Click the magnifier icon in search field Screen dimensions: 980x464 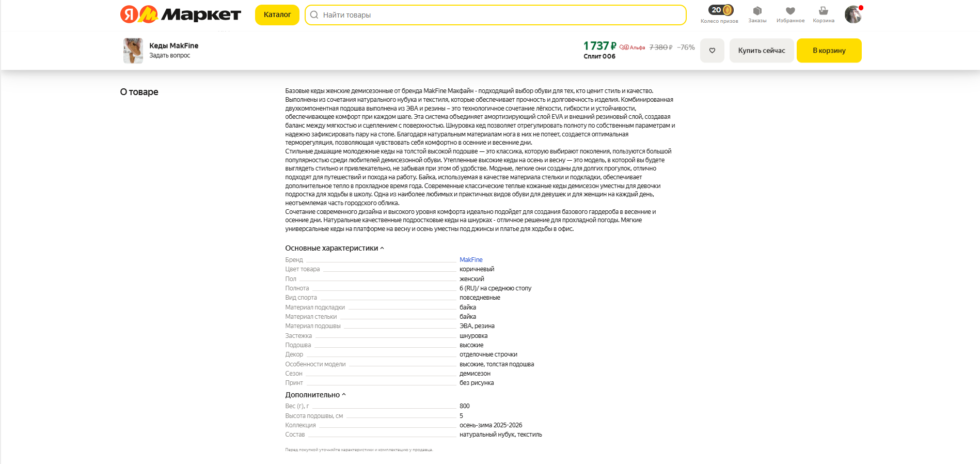coord(314,15)
